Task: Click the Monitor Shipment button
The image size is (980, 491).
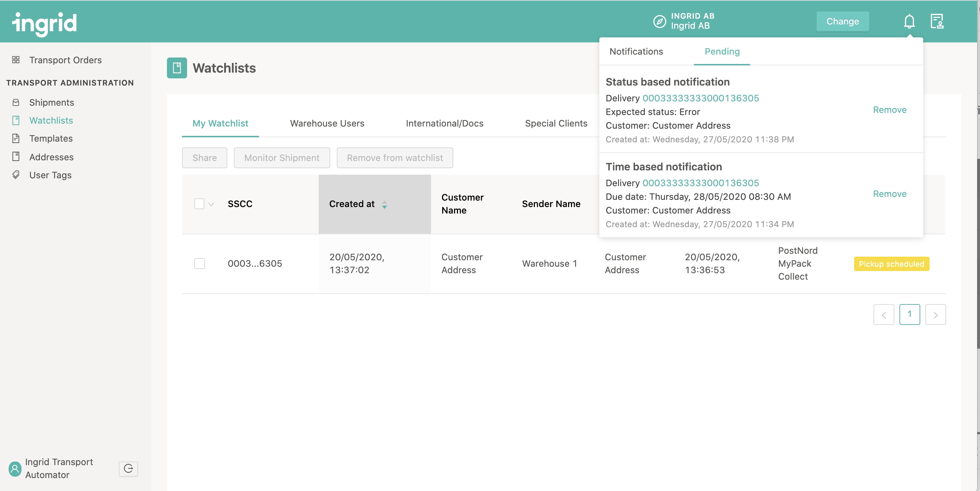Action: pos(282,158)
